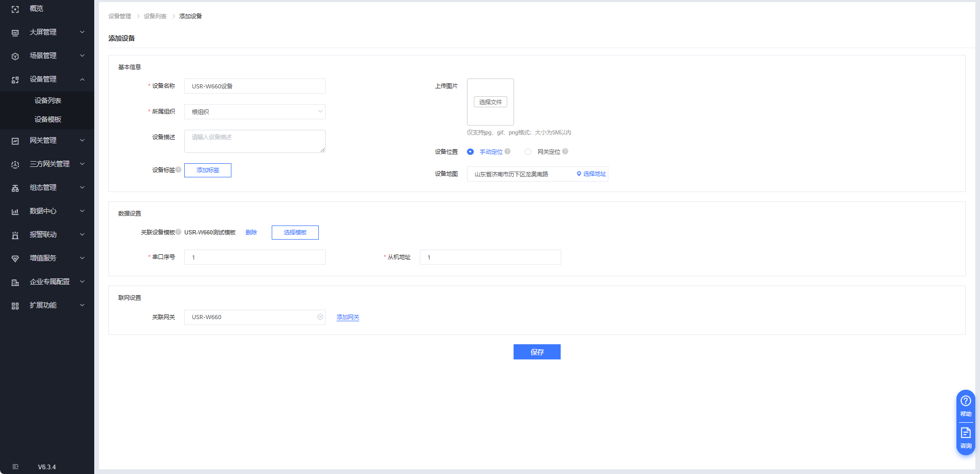980x474 pixels.
Task: Click into the 设备描述 text area
Action: (254, 141)
